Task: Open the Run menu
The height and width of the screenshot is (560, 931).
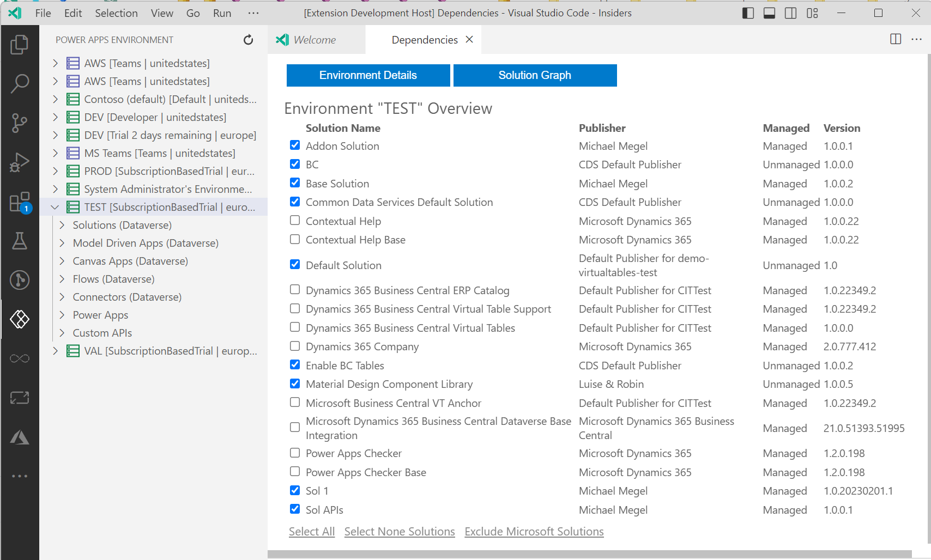Action: (x=222, y=13)
